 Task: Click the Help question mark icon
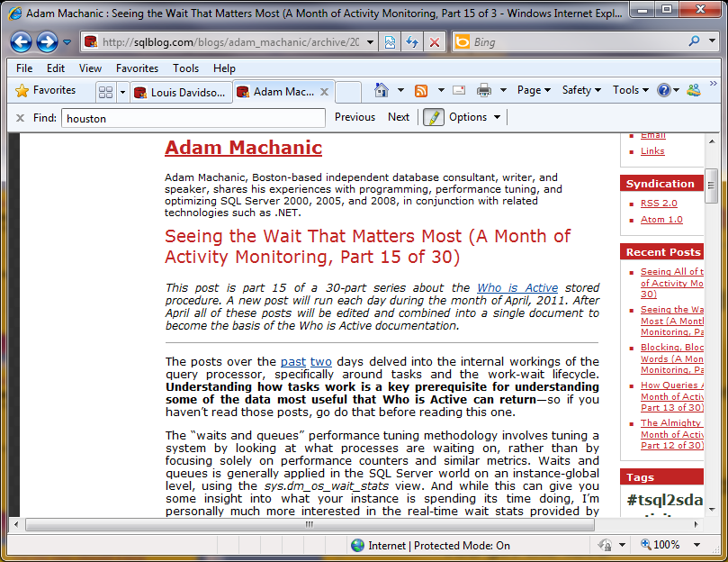[x=664, y=90]
